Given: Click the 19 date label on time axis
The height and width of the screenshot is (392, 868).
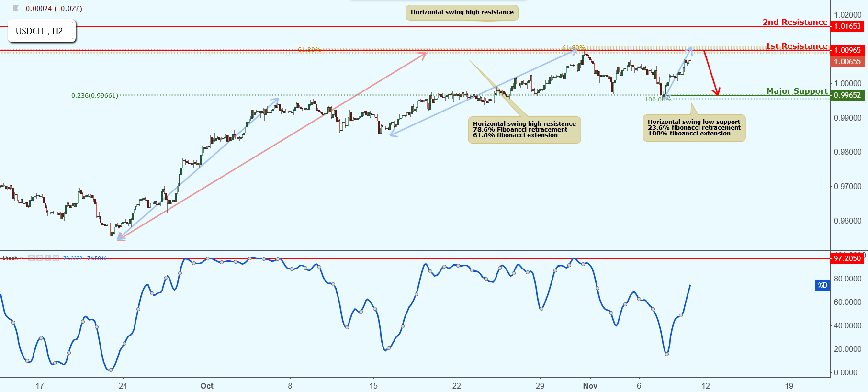Looking at the screenshot, I should (x=789, y=386).
